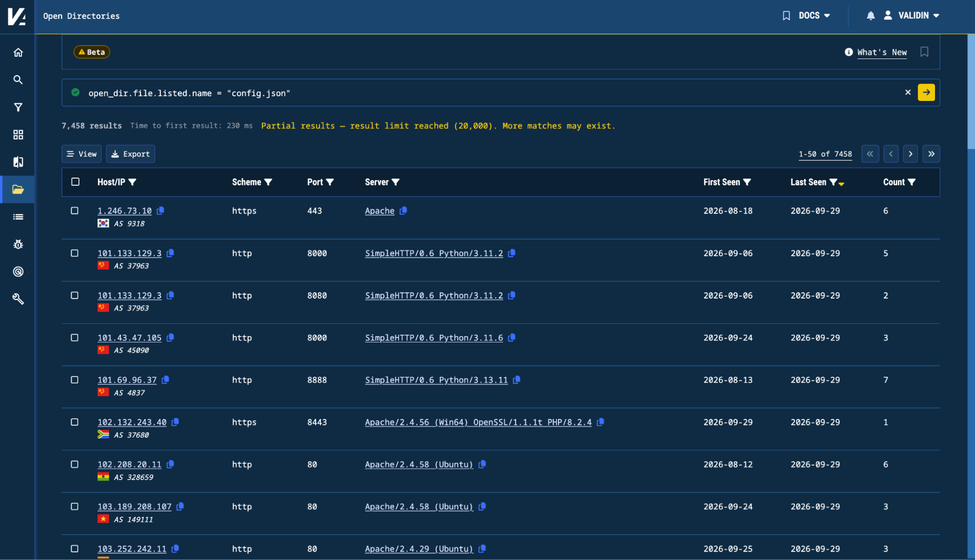Copy IP 1.246.73.10
Viewport: 975px width, 560px height.
(x=160, y=211)
